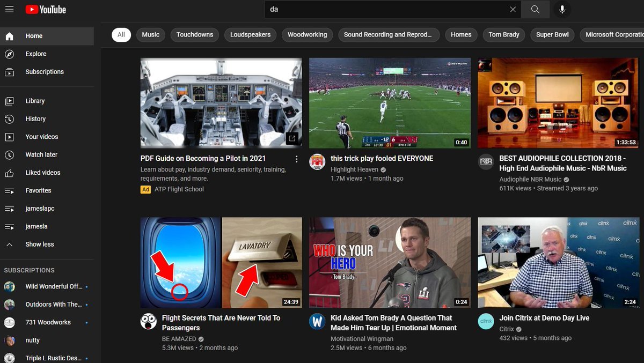This screenshot has height=363, width=644.
Task: Open Kid Asked Tom Brady A Question title
Action: click(394, 323)
